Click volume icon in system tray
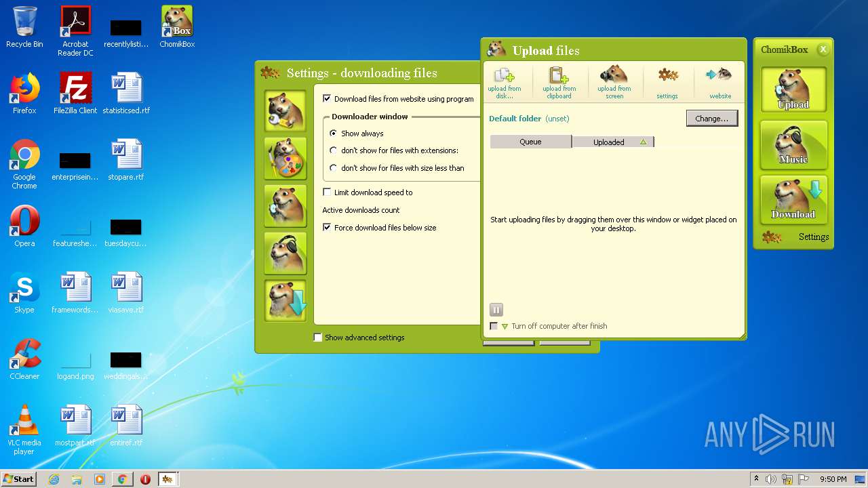 (771, 479)
